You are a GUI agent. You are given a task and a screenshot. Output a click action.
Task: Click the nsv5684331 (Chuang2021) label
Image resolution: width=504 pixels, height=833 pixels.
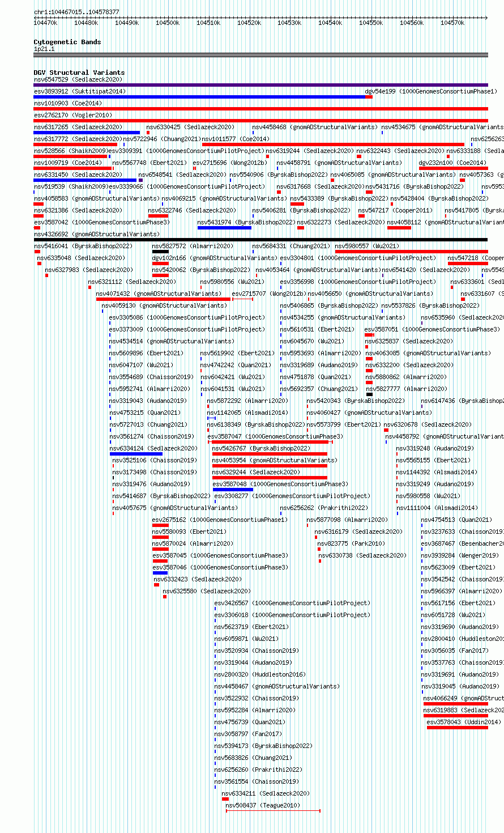[291, 246]
